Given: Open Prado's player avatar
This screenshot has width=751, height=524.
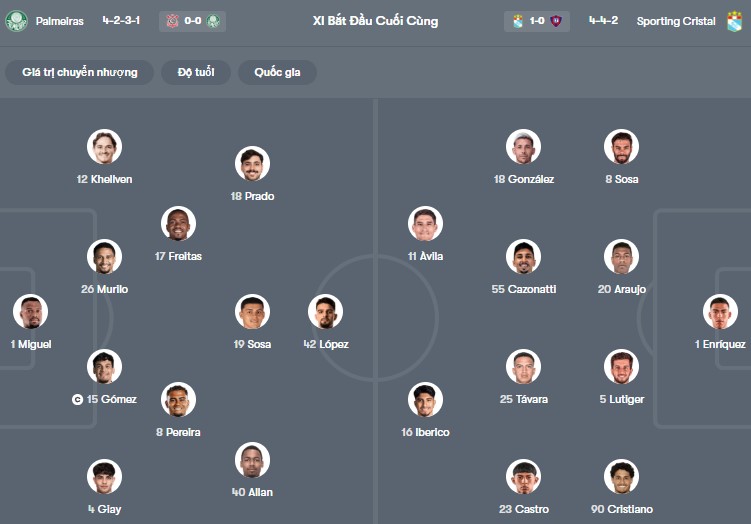Looking at the screenshot, I should (x=252, y=164).
